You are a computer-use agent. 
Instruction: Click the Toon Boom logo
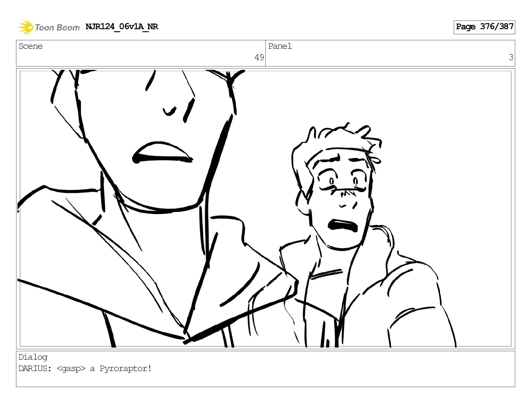(49, 27)
